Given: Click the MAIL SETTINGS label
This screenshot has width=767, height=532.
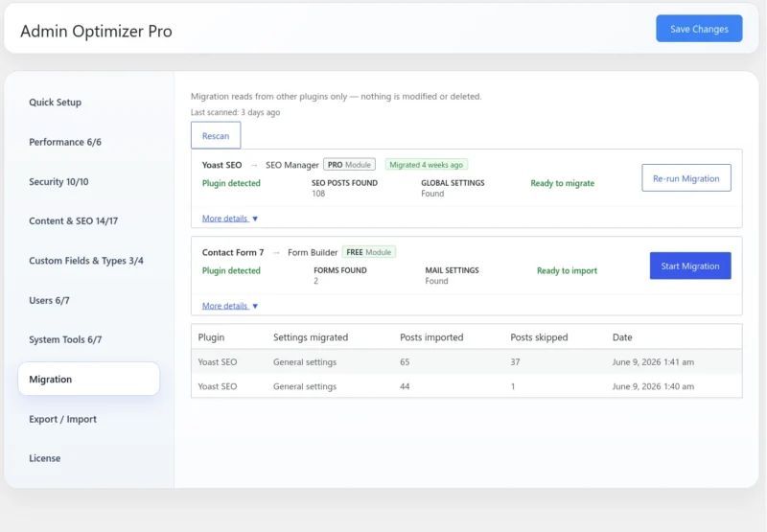Looking at the screenshot, I should tap(452, 270).
